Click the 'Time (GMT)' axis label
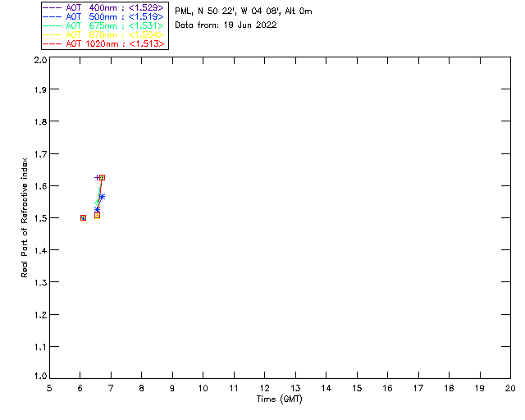The height and width of the screenshot is (420, 525). 280,399
